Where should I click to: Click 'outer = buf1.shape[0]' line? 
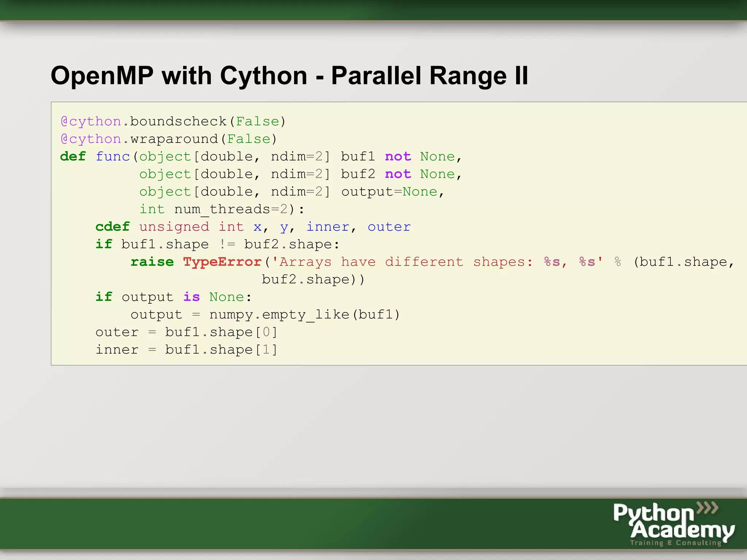click(186, 332)
